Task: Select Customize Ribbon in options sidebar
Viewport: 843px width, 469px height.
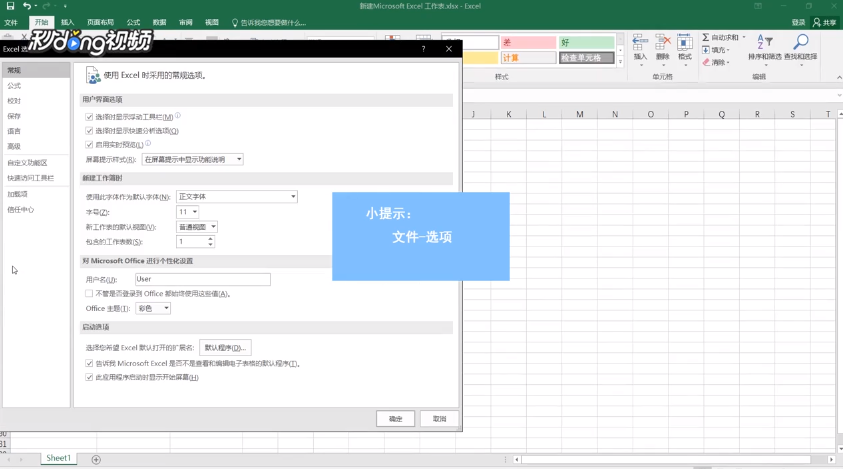Action: click(36, 162)
